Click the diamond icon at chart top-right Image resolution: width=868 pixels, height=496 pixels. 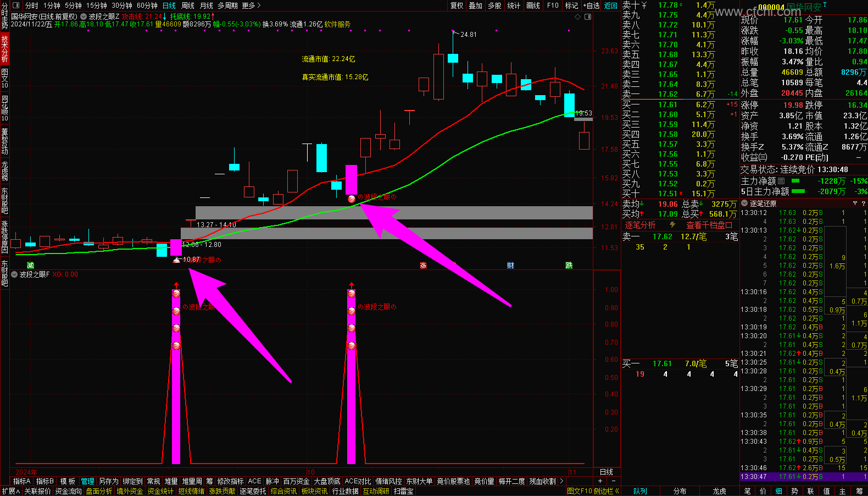click(x=577, y=17)
